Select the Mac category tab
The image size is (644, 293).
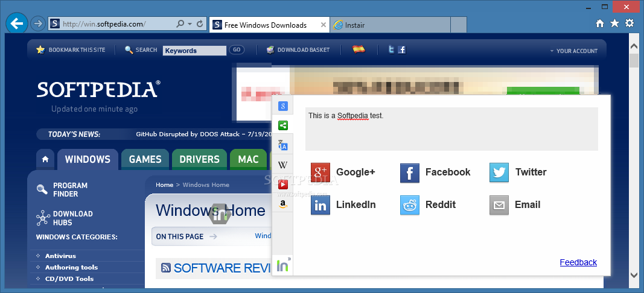coord(249,159)
